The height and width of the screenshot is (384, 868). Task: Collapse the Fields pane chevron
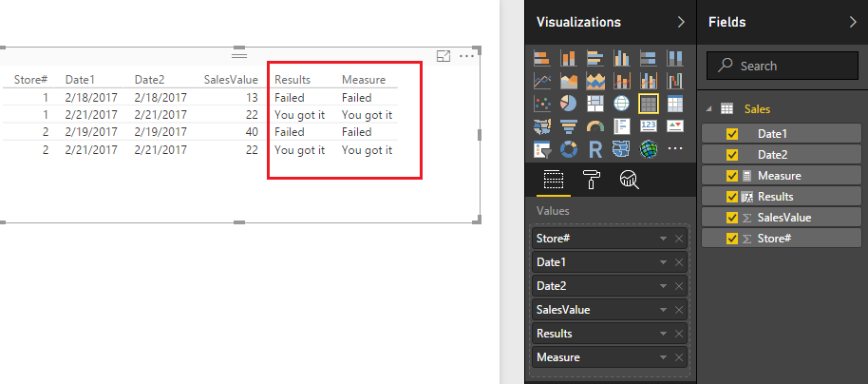(x=853, y=22)
